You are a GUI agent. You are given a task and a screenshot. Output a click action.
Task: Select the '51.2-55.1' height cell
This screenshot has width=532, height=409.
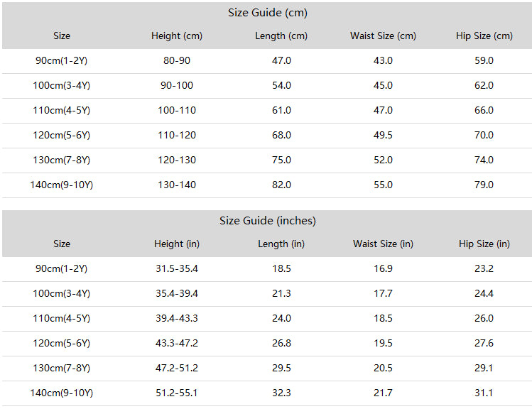[x=177, y=393]
